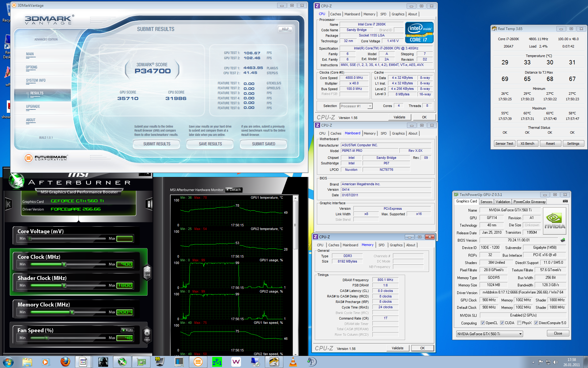588x368 pixels.
Task: Show hidden tray icons arrow
Action: coord(533,362)
